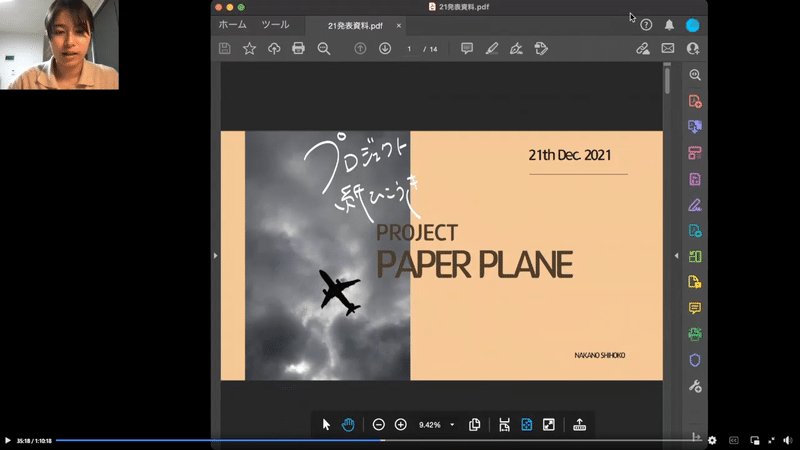The height and width of the screenshot is (450, 800).
Task: Go to the previous page
Action: (360, 48)
